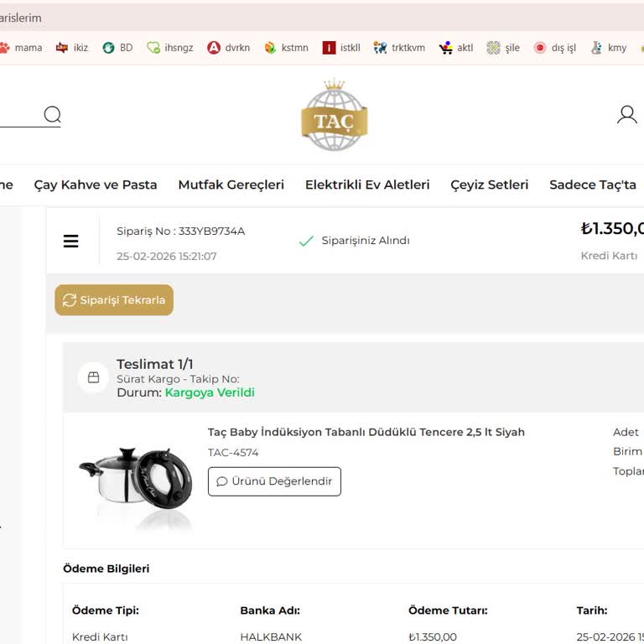Open the dvrkn bookmark

(229, 48)
